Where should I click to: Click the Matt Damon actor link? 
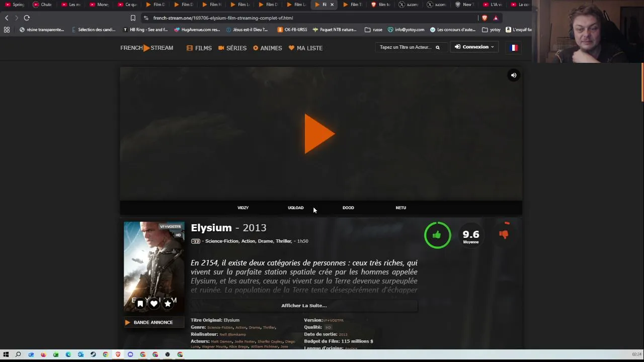[221, 341]
